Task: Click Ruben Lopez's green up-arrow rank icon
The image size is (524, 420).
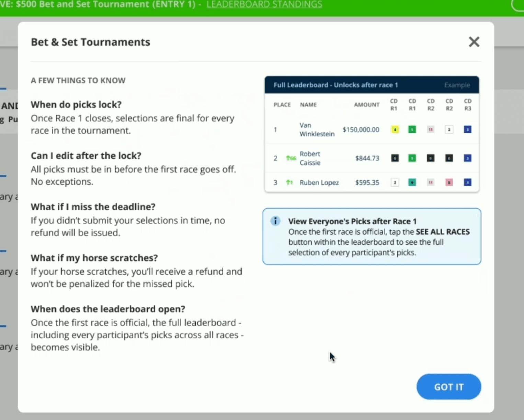Action: [289, 183]
